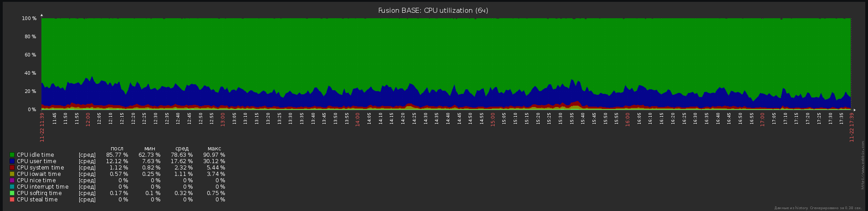Select the 'CPU system time' legend label
Image resolution: width=868 pixels, height=211 pixels.
pos(40,168)
